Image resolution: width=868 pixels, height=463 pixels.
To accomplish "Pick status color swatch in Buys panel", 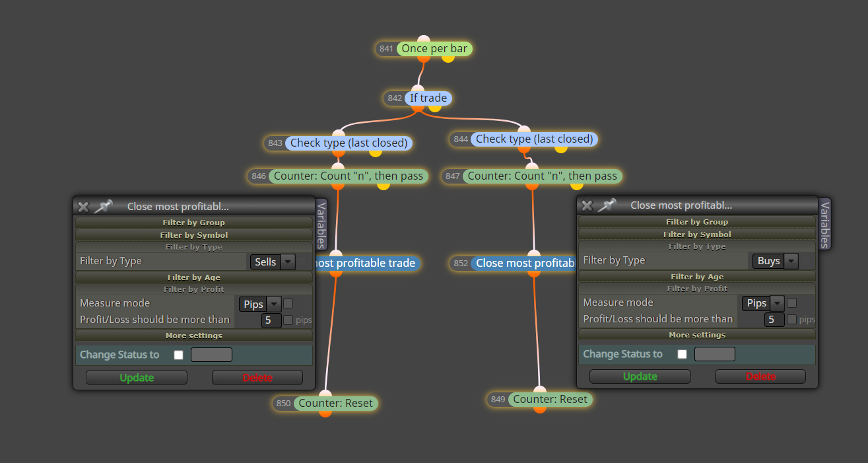I will [715, 354].
